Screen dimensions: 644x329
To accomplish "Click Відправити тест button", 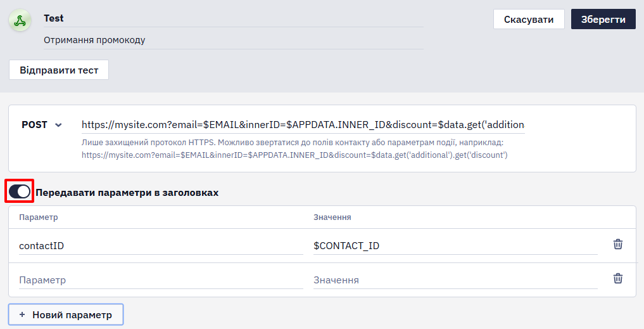I will 59,70.
